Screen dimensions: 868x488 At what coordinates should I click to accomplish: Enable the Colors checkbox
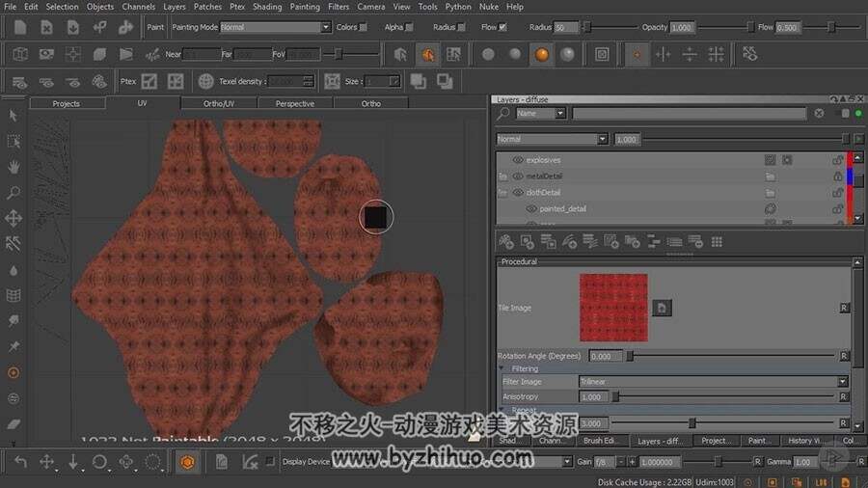(364, 27)
